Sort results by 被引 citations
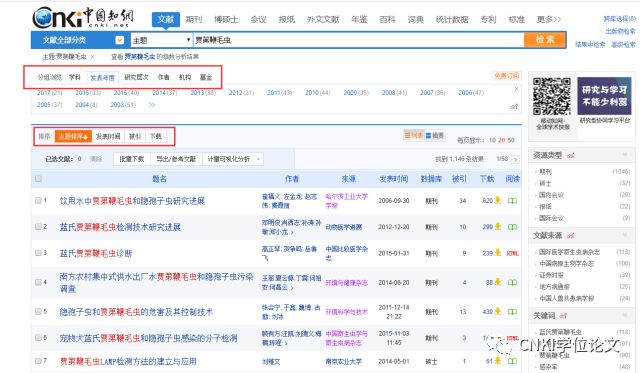Screen dimensions: 640x373 tap(135, 136)
